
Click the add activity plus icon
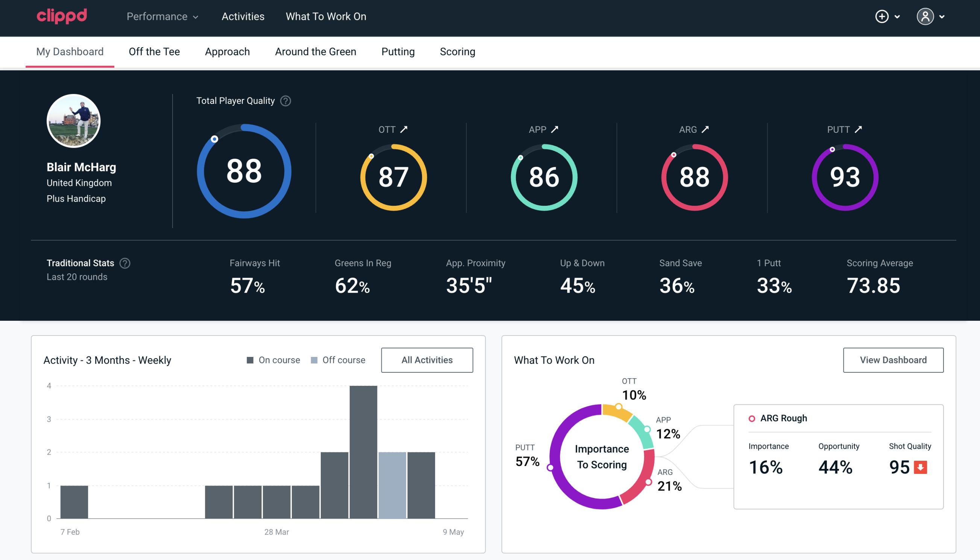point(883,17)
